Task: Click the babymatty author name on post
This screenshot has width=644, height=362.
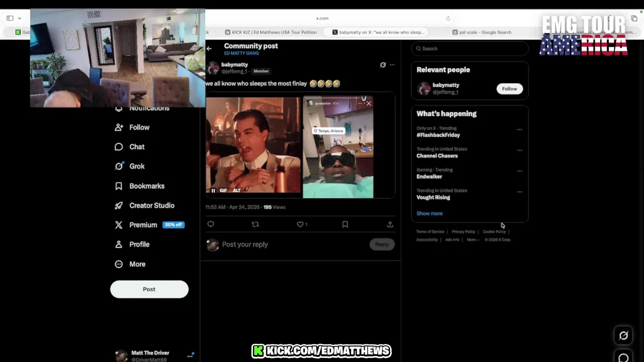Action: [x=234, y=65]
